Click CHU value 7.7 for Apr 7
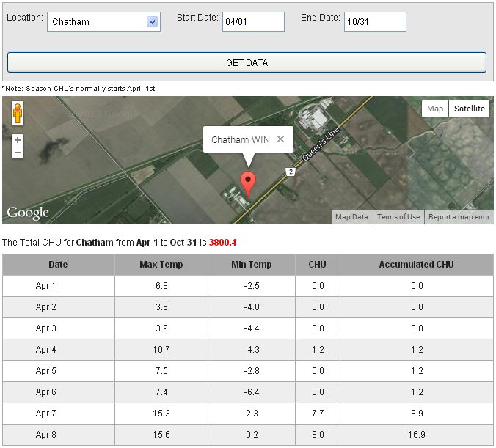The image size is (496, 448). [318, 414]
